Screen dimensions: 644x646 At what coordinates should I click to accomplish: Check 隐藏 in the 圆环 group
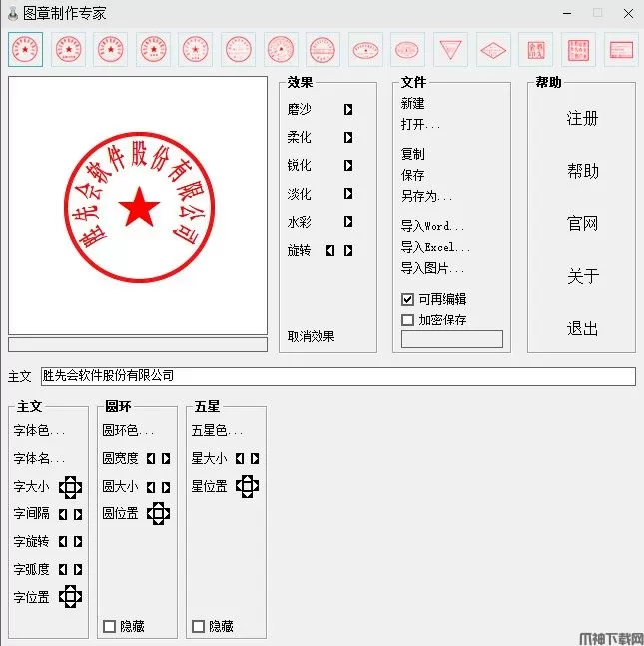click(x=109, y=626)
